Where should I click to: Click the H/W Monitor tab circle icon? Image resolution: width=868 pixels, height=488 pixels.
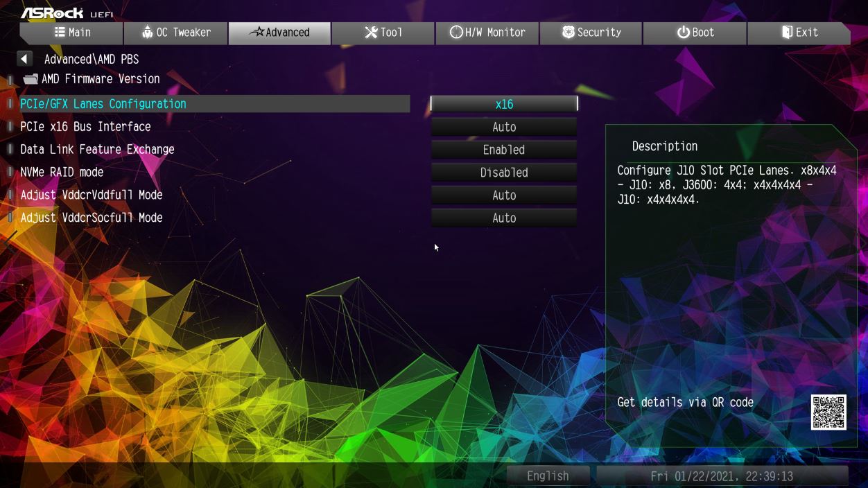tap(456, 32)
